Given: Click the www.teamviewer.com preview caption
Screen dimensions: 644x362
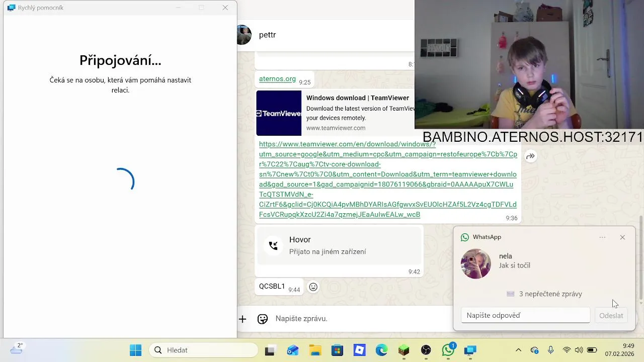Looking at the screenshot, I should click(336, 128).
